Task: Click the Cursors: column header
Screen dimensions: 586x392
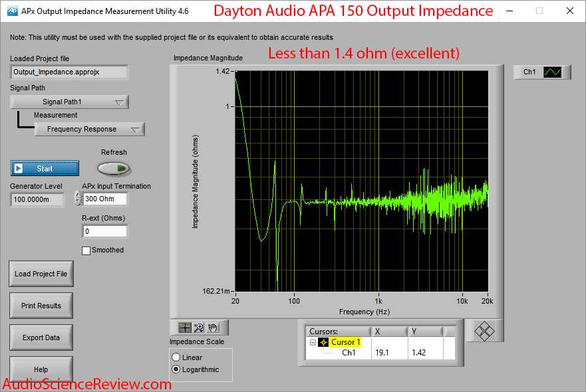Action: [x=338, y=331]
